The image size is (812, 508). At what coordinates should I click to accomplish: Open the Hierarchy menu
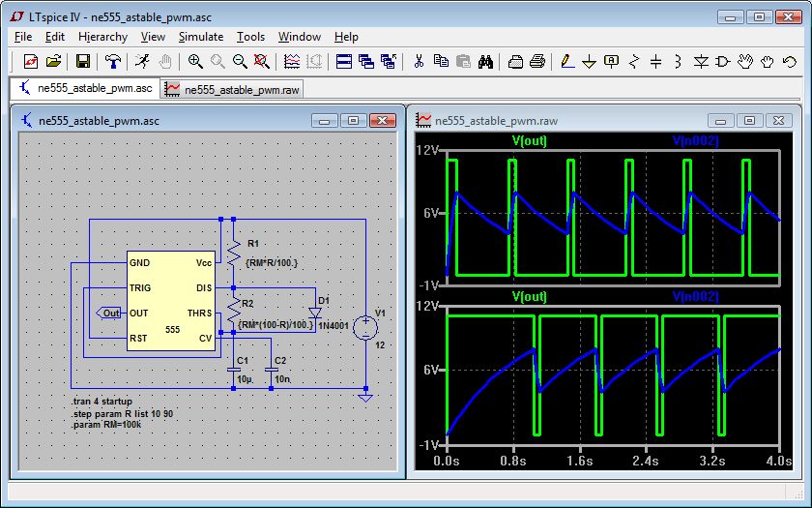(102, 37)
